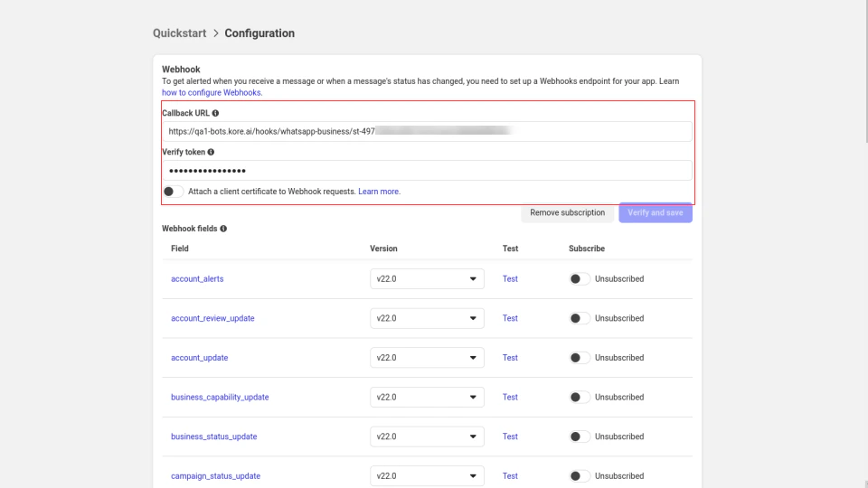Expand version dropdown for account_review_update
Viewport: 868px width, 488px height.
[x=427, y=318]
